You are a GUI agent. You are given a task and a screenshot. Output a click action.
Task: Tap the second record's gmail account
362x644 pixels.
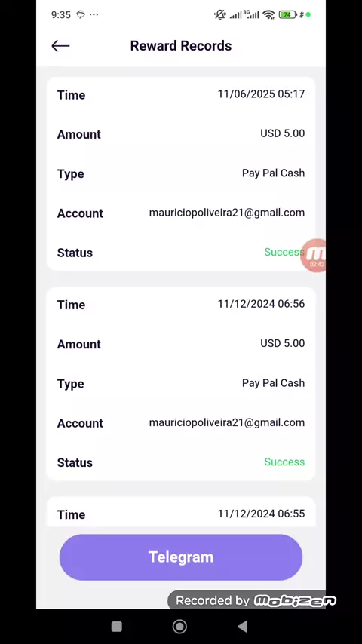[x=227, y=422]
